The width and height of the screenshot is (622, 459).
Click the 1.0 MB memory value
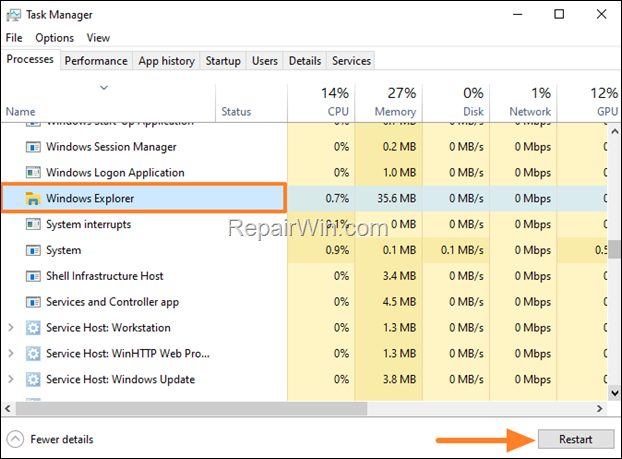(x=399, y=173)
